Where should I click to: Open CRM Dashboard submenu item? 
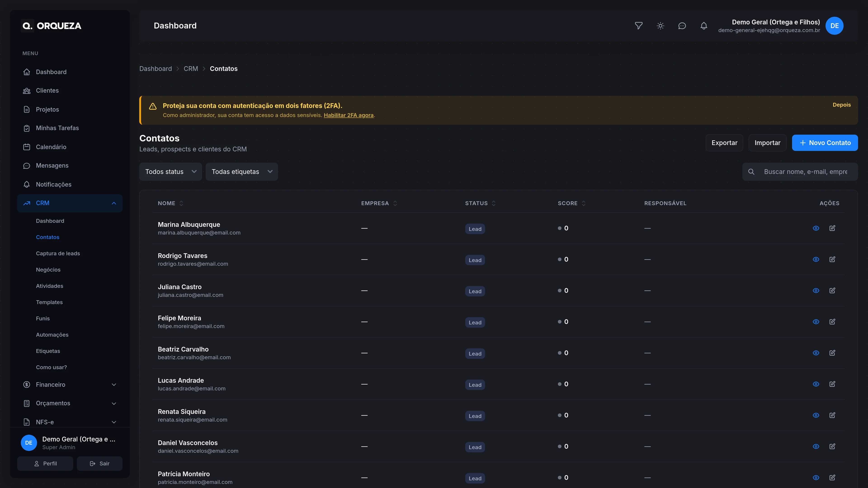coord(50,221)
